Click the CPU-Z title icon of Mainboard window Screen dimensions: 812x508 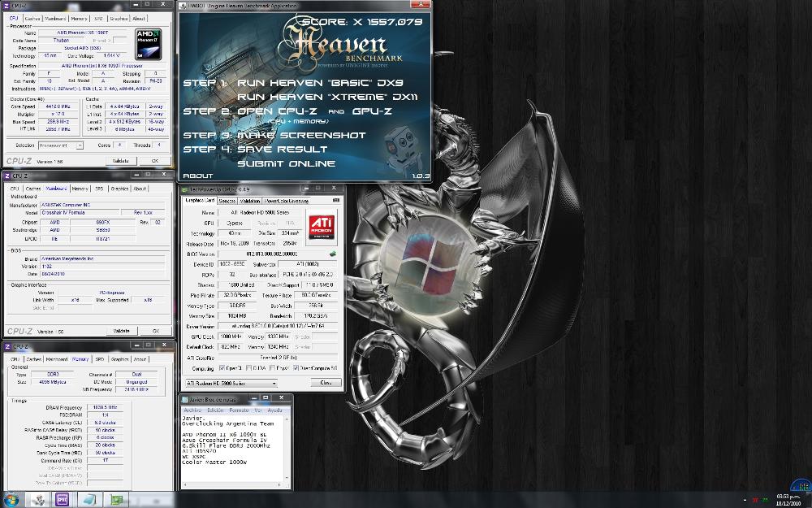7,176
